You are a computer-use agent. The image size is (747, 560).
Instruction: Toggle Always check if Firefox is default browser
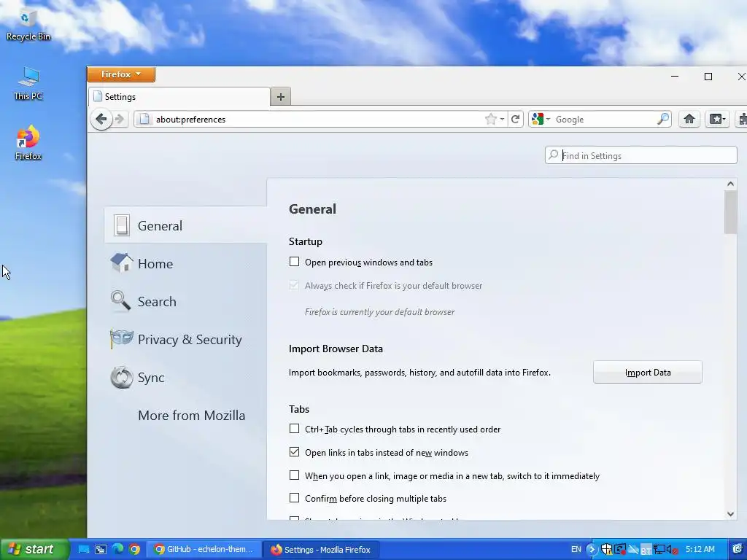coord(295,285)
